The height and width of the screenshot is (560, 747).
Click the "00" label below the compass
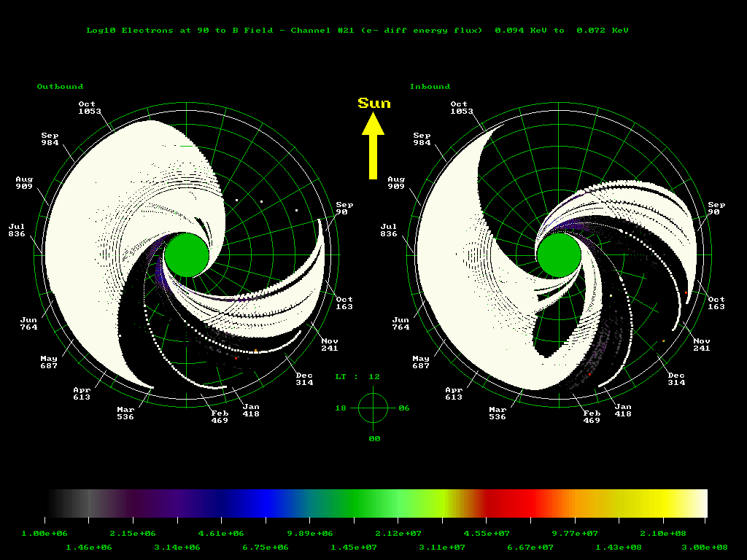point(373,438)
